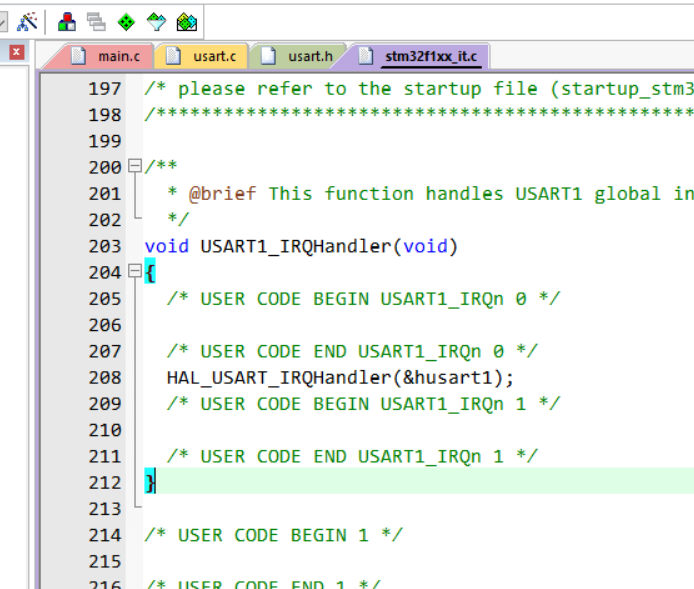The image size is (694, 589).
Task: Collapse the function body at line 204
Action: [x=135, y=271]
